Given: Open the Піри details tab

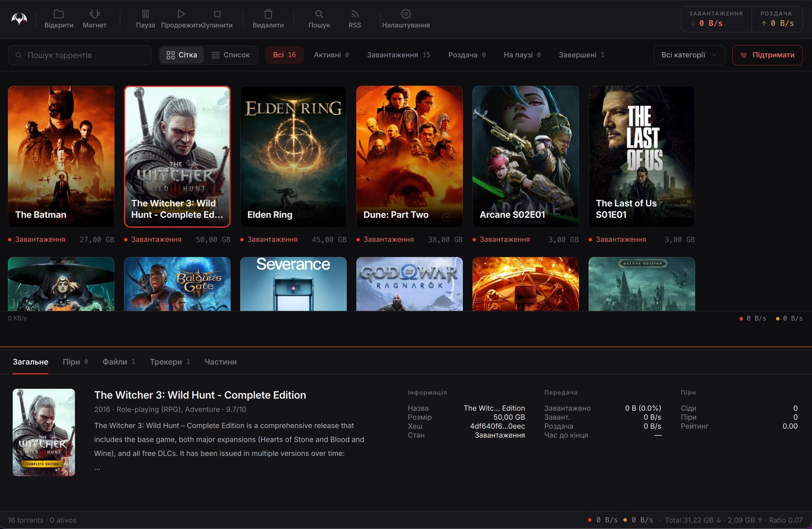Looking at the screenshot, I should coord(75,362).
